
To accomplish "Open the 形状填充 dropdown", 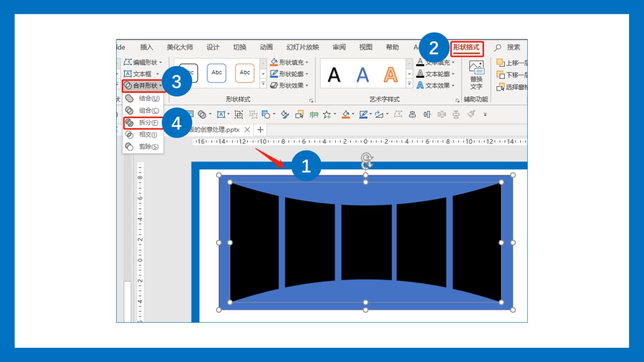I will pyautogui.click(x=289, y=62).
